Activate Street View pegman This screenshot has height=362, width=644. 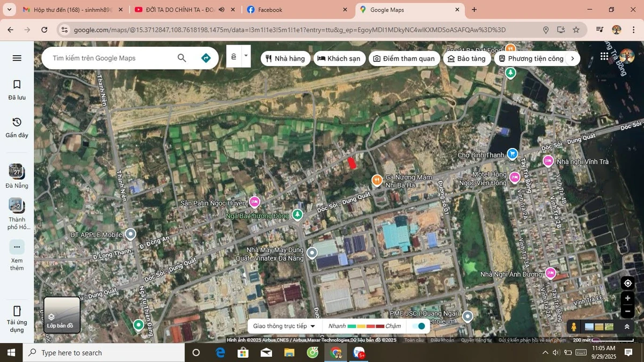tap(574, 327)
